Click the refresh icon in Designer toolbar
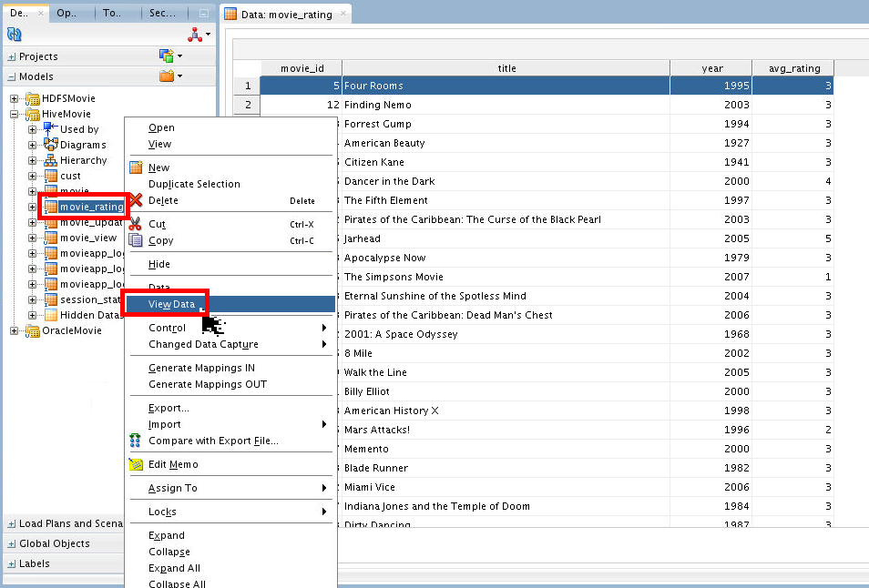869x588 pixels. coord(14,35)
